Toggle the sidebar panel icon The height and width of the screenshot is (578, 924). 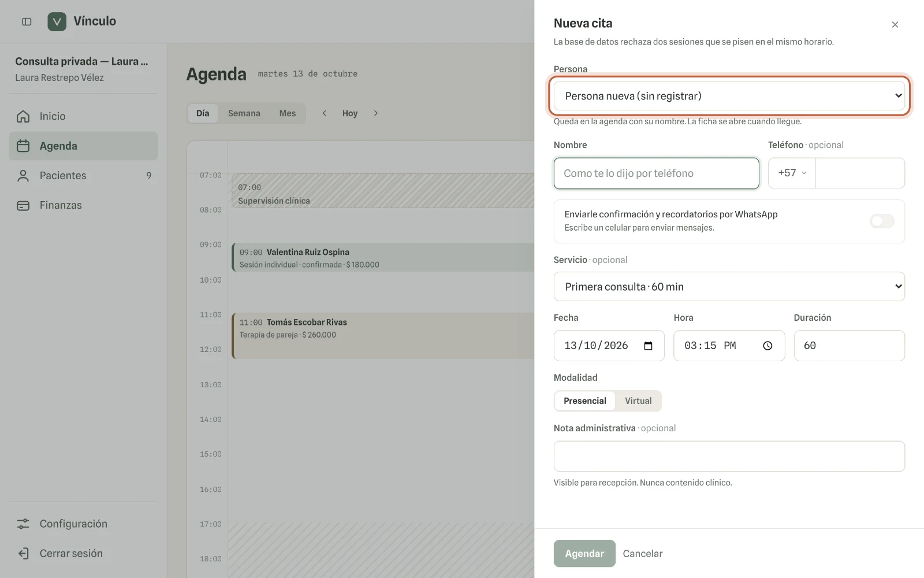click(27, 21)
